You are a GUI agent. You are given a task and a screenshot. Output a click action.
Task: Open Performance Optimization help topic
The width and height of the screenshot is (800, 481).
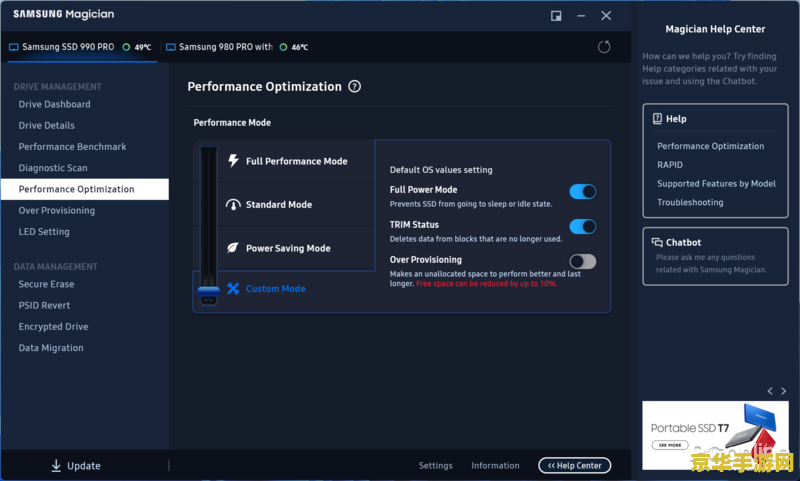point(710,146)
